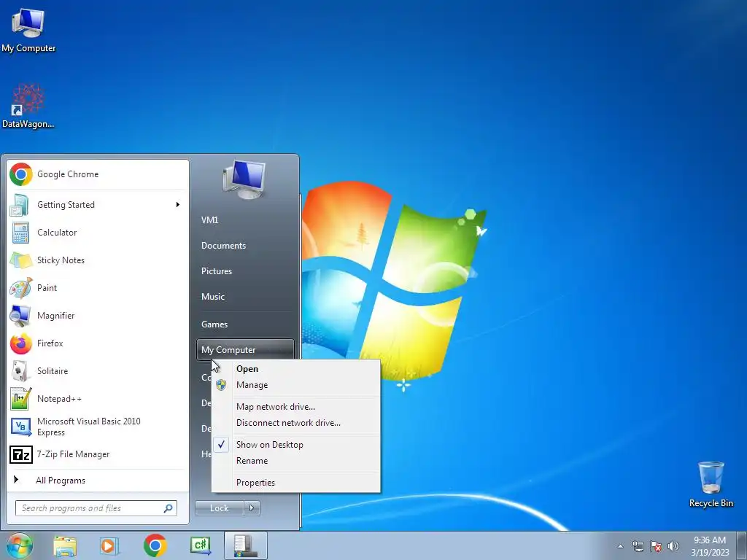
Task: Open Windows Explorer from taskbar
Action: (x=65, y=545)
